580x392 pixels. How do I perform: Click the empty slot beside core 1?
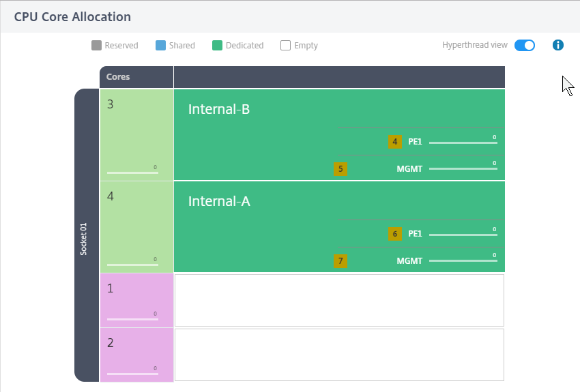coord(339,300)
